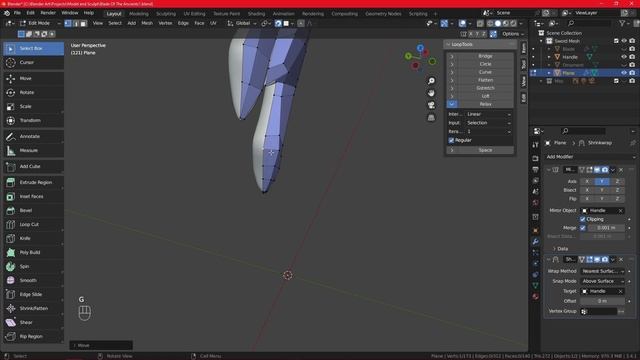Hide the Handle object in outliner

[624, 57]
